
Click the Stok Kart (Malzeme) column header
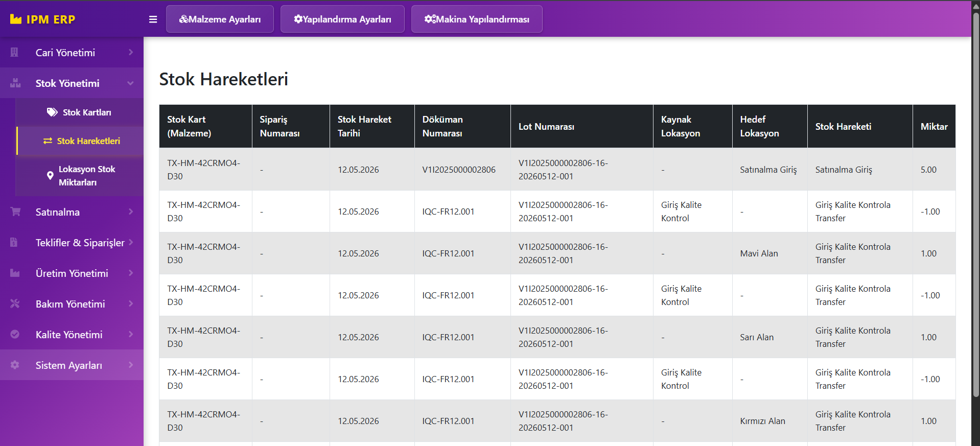[205, 126]
